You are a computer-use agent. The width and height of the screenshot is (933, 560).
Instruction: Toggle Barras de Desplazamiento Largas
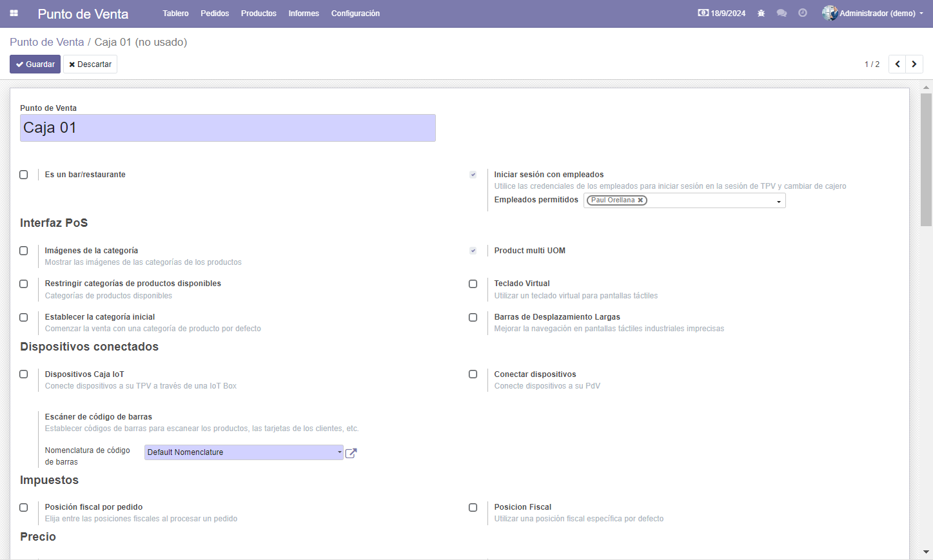473,318
